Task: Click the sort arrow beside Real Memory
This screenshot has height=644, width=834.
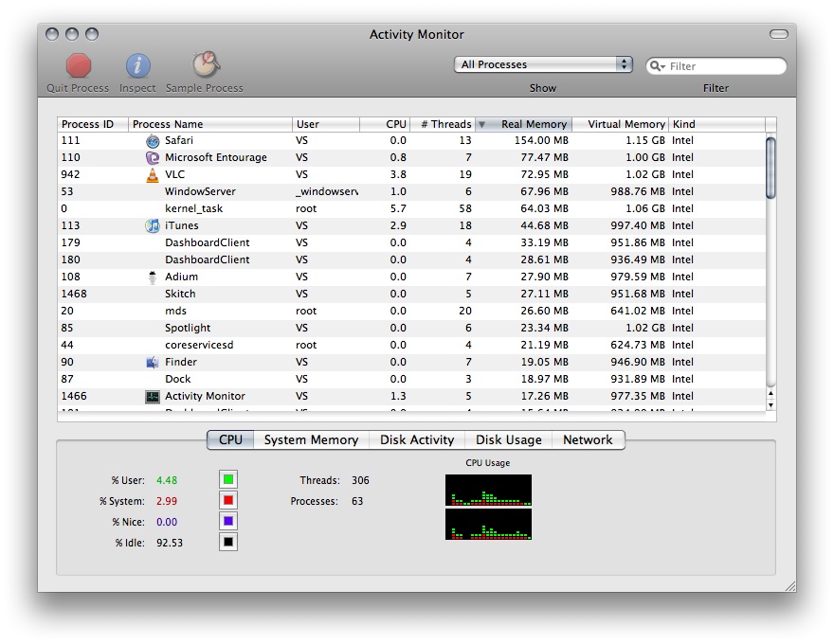Action: 481,124
